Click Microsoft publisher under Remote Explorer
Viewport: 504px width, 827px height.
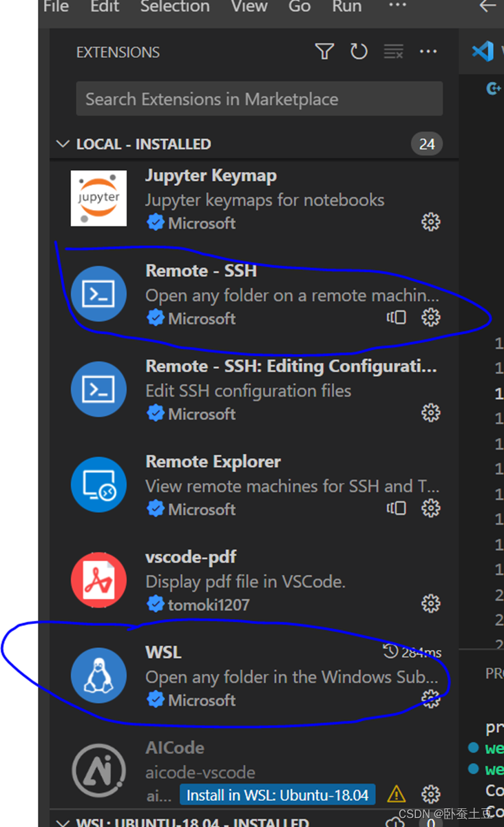click(202, 509)
